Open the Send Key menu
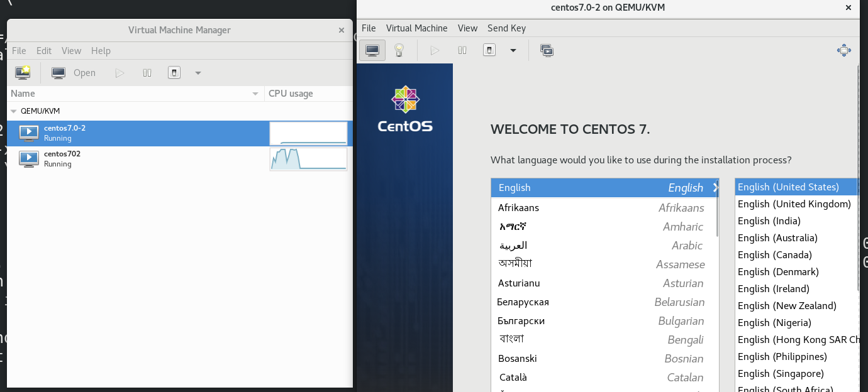 506,28
